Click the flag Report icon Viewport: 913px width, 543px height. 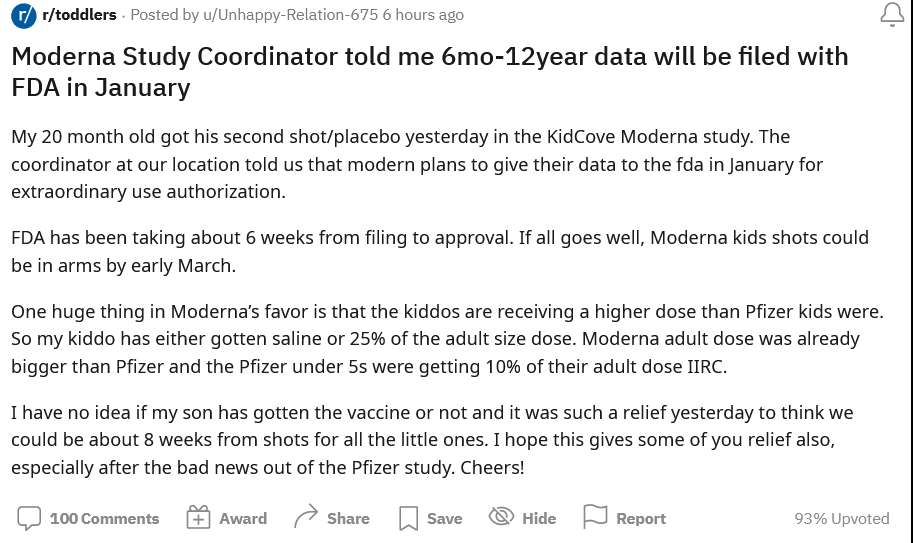click(595, 517)
